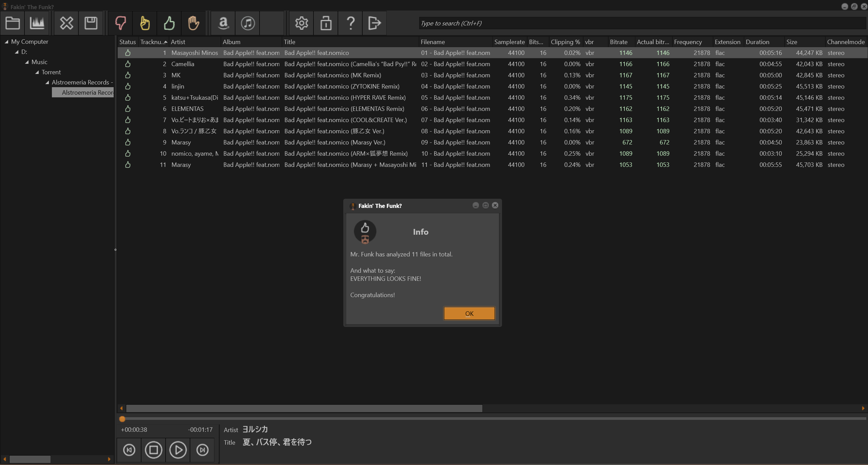
Task: Click the open folder toolbar icon
Action: 13,23
